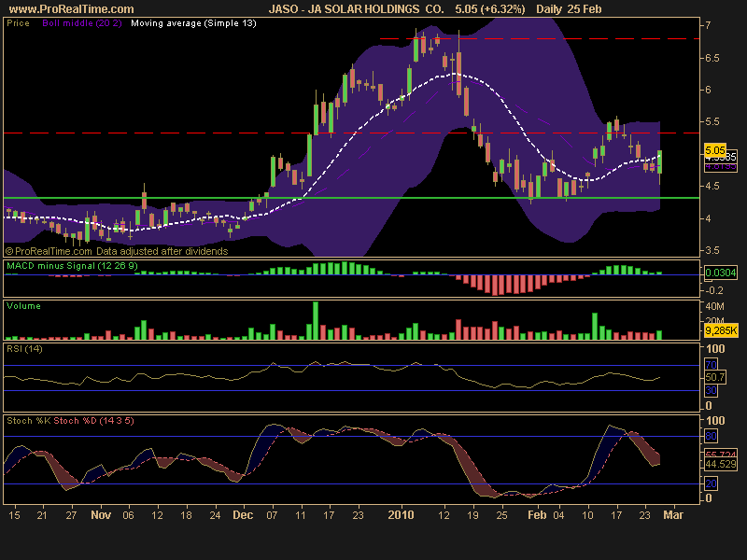Click the stochastic 20 level label
Viewport: 747px width, 560px height.
[x=711, y=483]
